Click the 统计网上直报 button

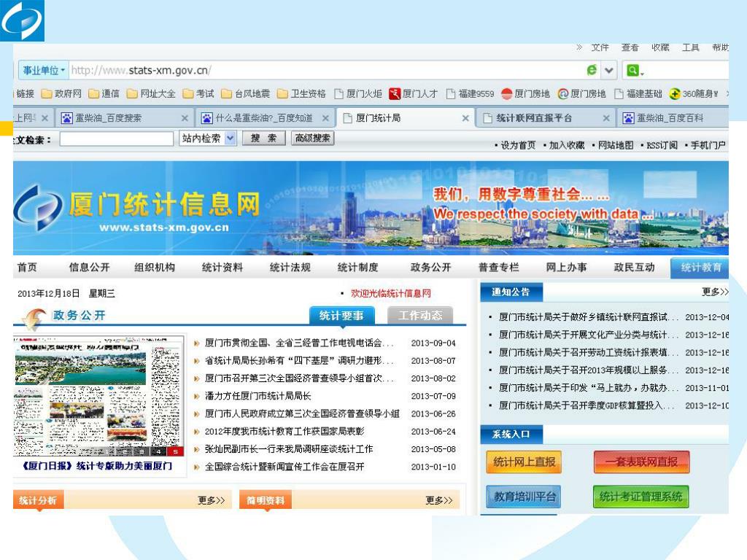pos(524,462)
